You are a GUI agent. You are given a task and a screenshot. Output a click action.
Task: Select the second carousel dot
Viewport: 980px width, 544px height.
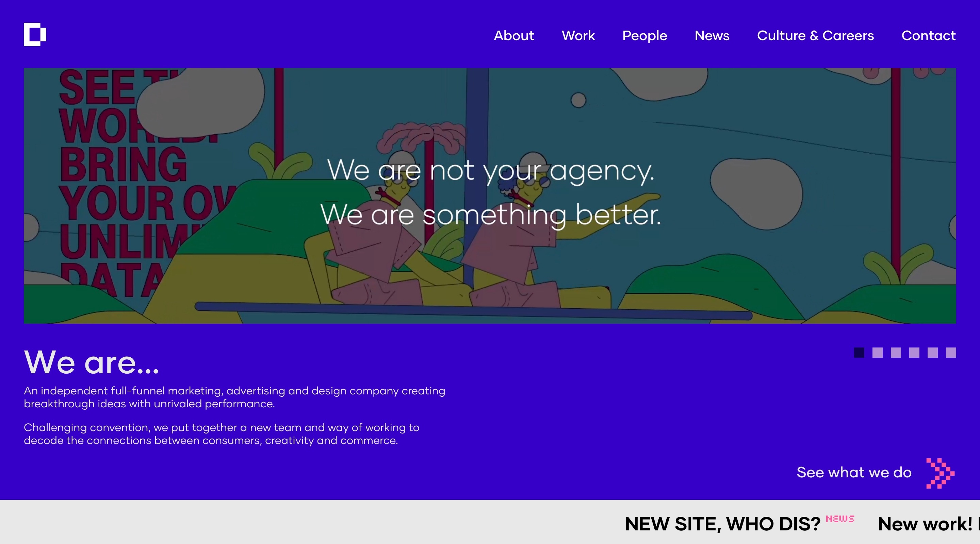tap(877, 352)
